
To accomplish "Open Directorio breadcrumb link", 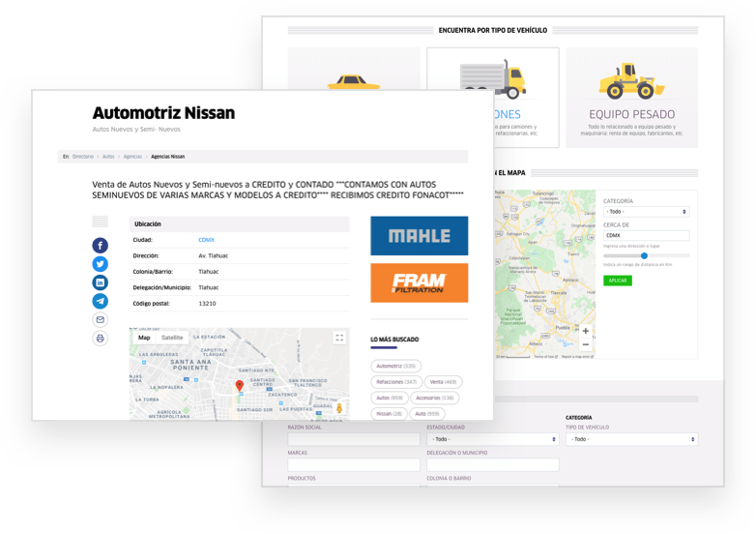I will (83, 157).
